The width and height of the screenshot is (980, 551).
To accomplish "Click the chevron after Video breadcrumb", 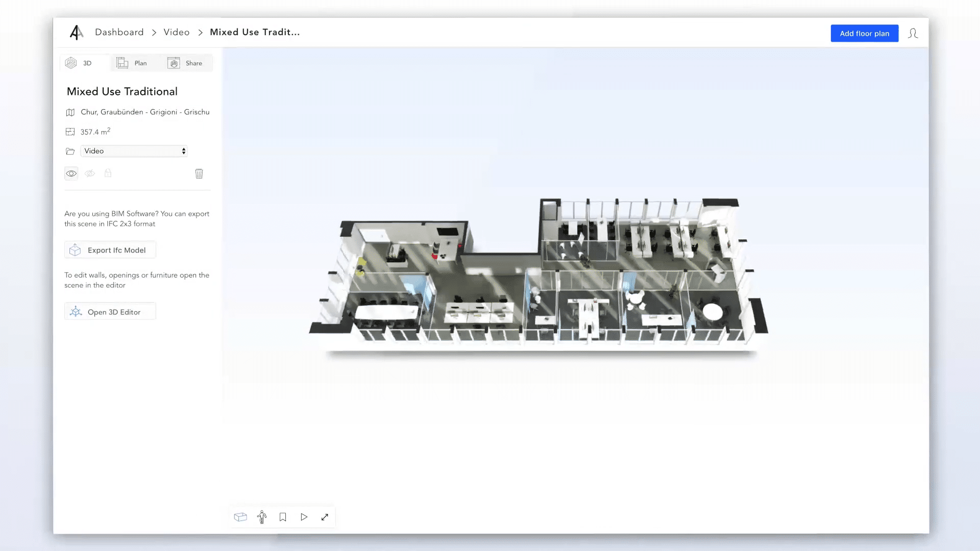I will 200,33.
